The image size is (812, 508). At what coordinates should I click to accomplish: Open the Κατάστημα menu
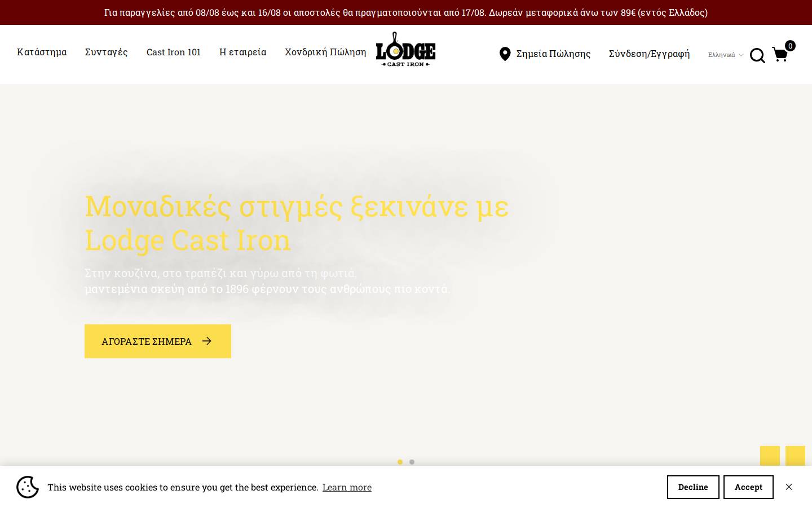(42, 52)
